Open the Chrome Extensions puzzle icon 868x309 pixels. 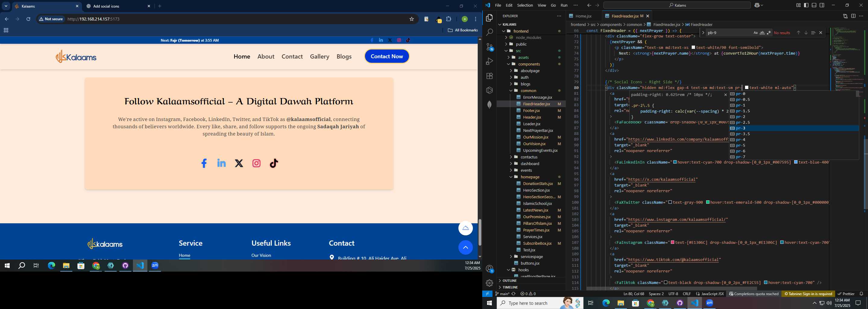point(449,19)
